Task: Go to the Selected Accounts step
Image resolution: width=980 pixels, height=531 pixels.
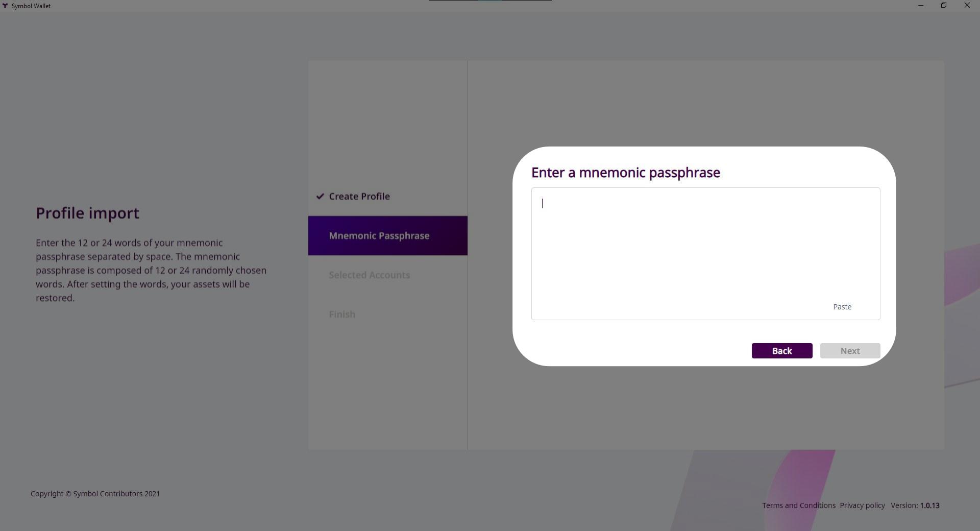Action: coord(369,275)
